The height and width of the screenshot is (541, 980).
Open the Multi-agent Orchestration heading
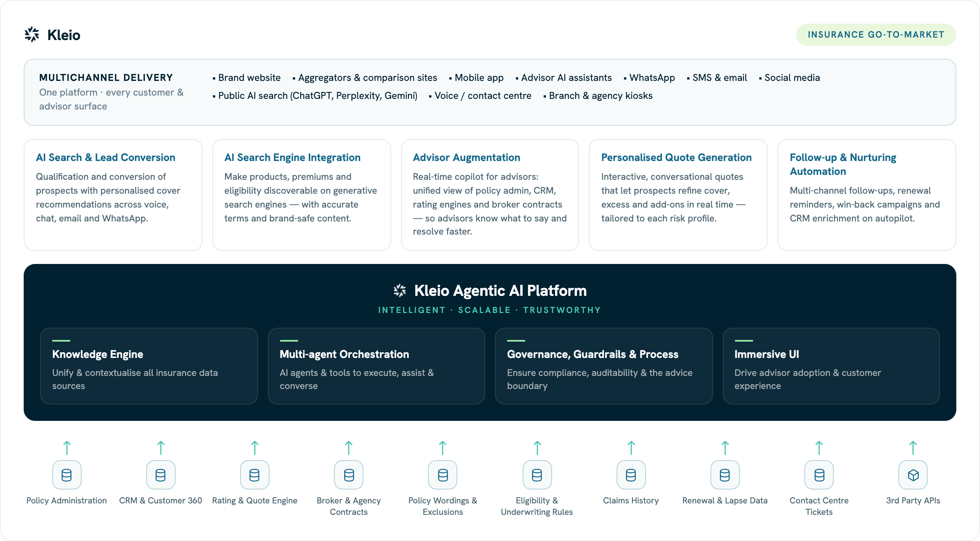[344, 354]
